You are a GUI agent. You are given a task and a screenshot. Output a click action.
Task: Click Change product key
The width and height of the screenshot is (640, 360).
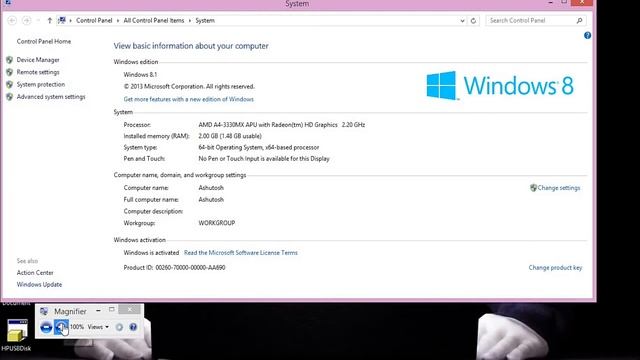(x=556, y=268)
